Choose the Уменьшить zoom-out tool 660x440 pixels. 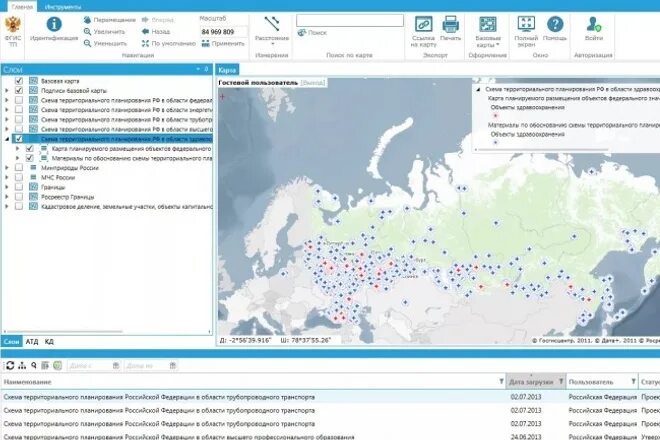point(105,43)
